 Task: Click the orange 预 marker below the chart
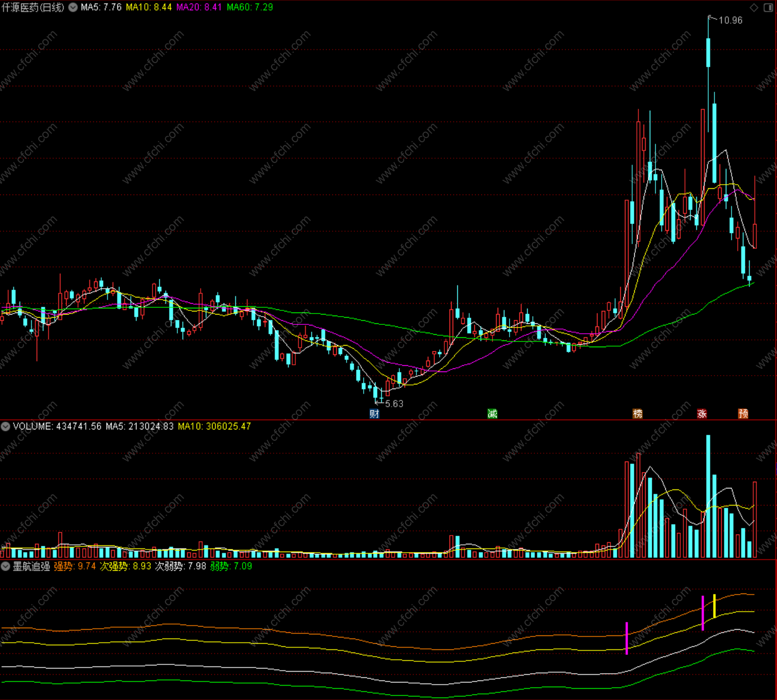(x=743, y=413)
